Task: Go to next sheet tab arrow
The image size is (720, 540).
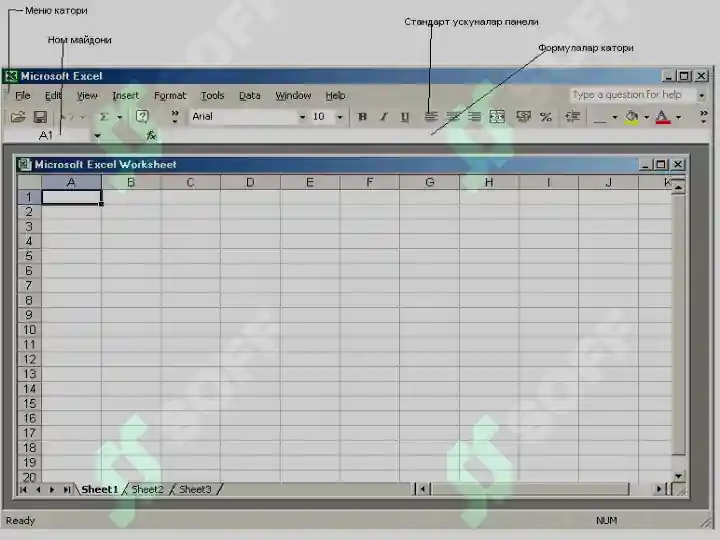Action: click(52, 489)
